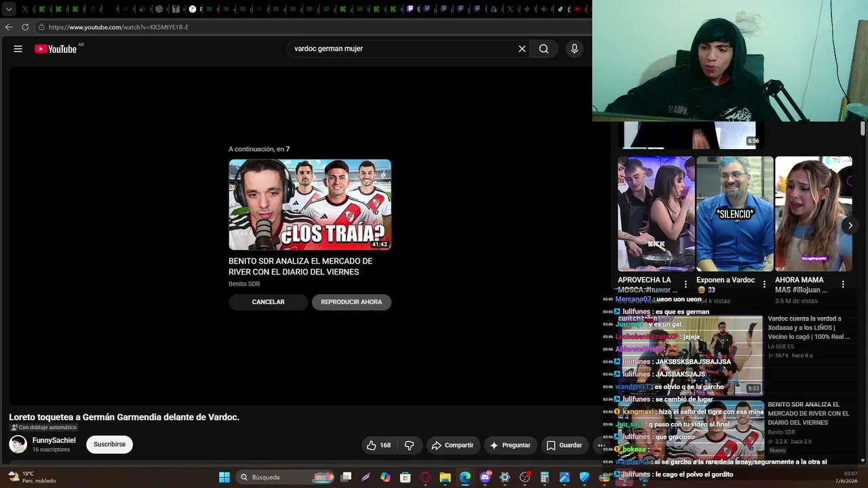The height and width of the screenshot is (488, 868).
Task: Subscribe with the Suscribirse button
Action: coord(109,445)
